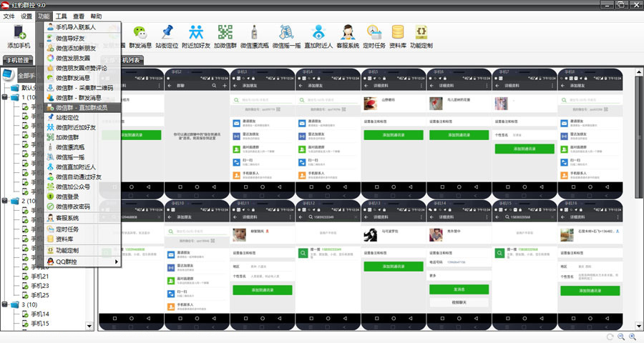Open the 设置 menu

26,16
